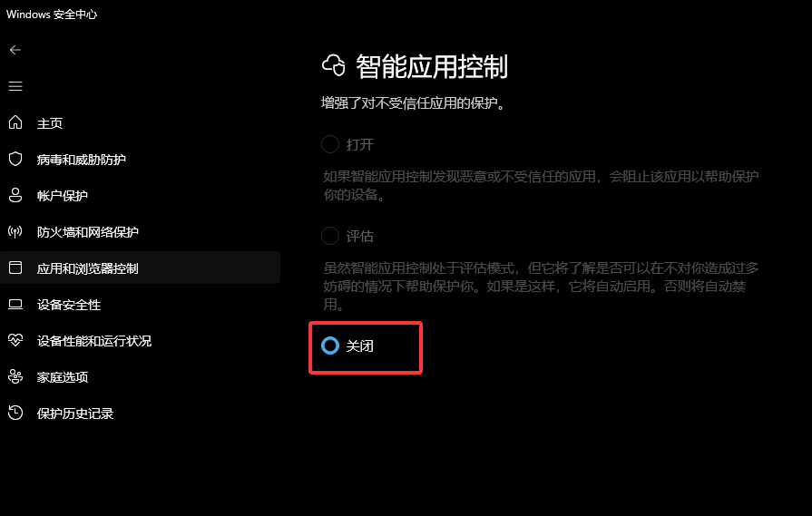Open 病毒和威胁防护 from sidebar
Viewport: 812px width, 516px height.
point(140,159)
